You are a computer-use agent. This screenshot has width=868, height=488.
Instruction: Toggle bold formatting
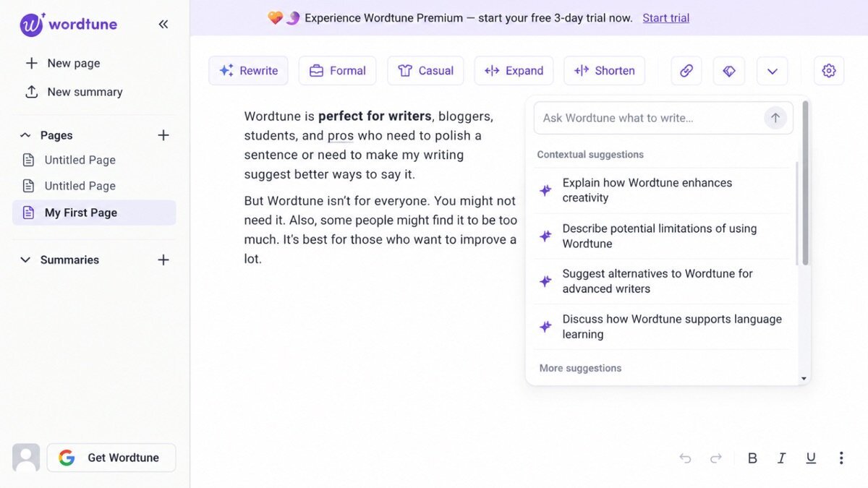pos(752,458)
